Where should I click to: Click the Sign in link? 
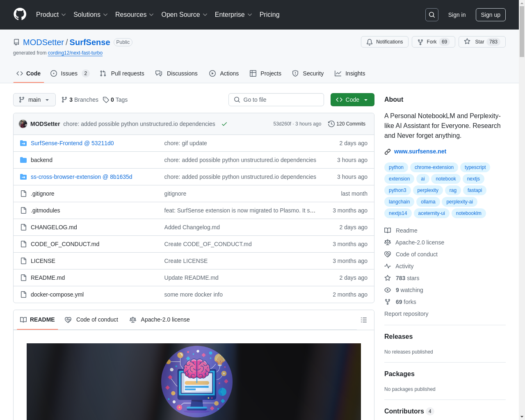click(x=457, y=15)
